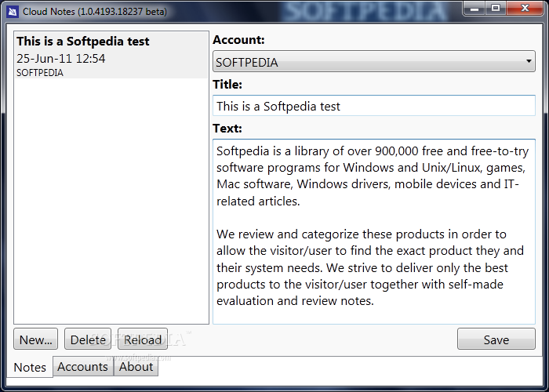
Task: Delete the selected note
Action: [x=88, y=339]
